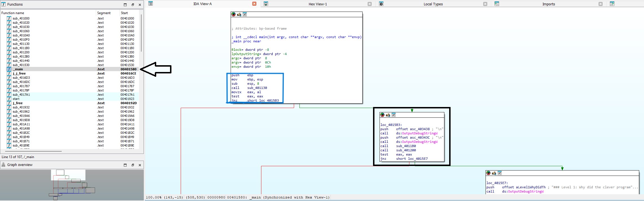The image size is (644, 201).
Task: Click the Local Types tab icon
Action: point(381,4)
